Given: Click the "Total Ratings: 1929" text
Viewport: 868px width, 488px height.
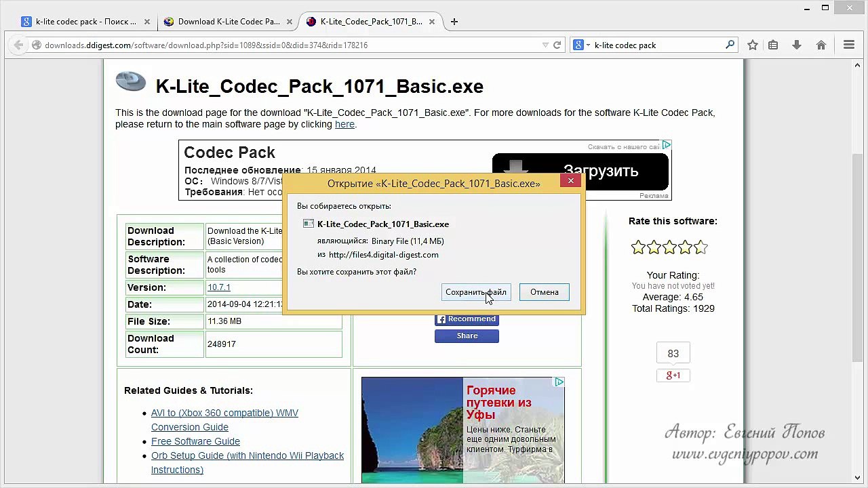Looking at the screenshot, I should (x=673, y=308).
